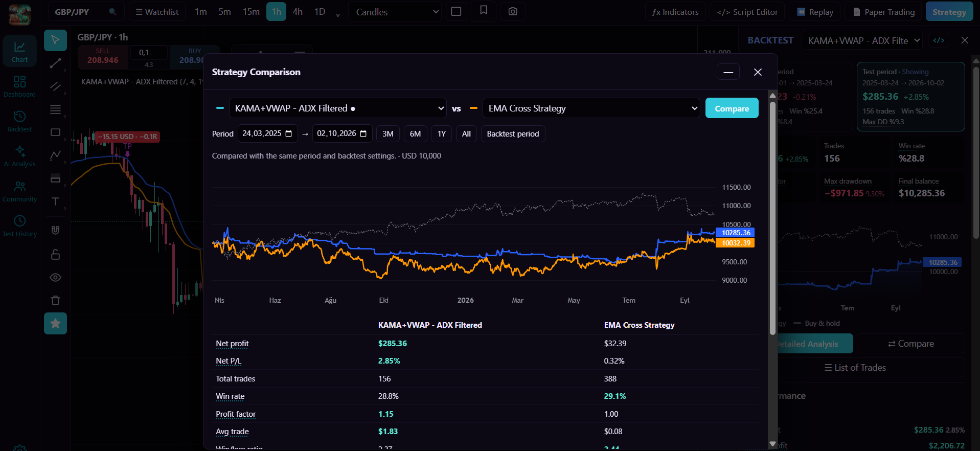Open the Watchlist menu
Viewport: 980px width, 451px height.
(x=157, y=12)
